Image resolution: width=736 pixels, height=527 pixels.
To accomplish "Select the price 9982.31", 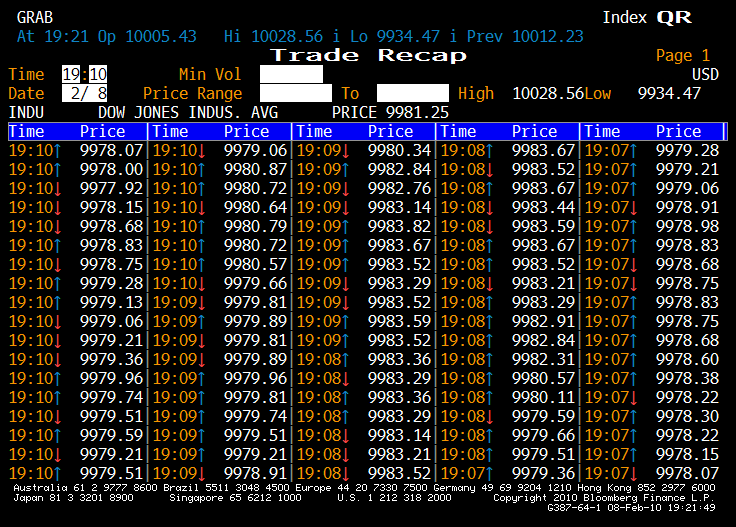I will click(544, 359).
